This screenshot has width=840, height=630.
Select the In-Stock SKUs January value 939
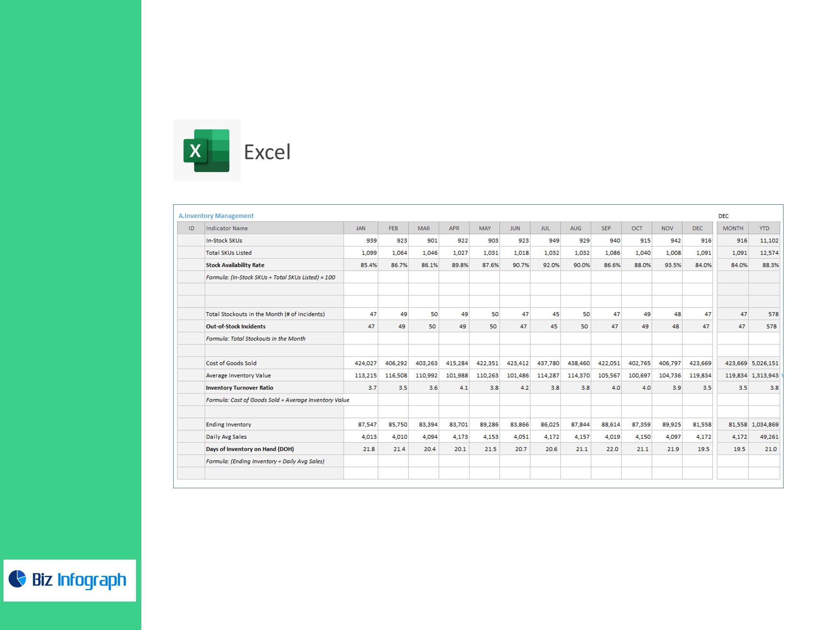coord(371,241)
